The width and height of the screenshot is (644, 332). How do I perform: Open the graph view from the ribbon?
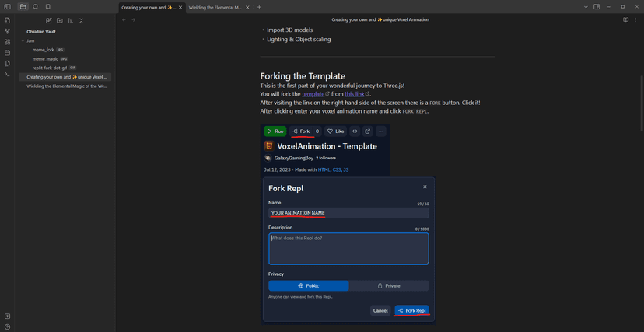[x=7, y=31]
